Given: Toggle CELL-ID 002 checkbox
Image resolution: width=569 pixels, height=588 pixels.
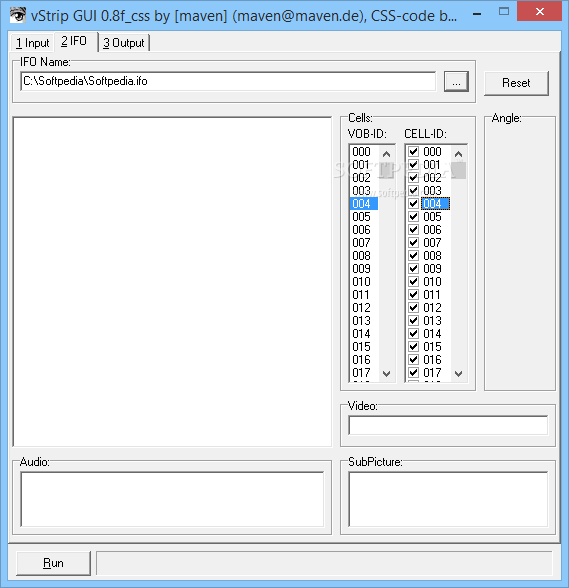Looking at the screenshot, I should coord(413,177).
